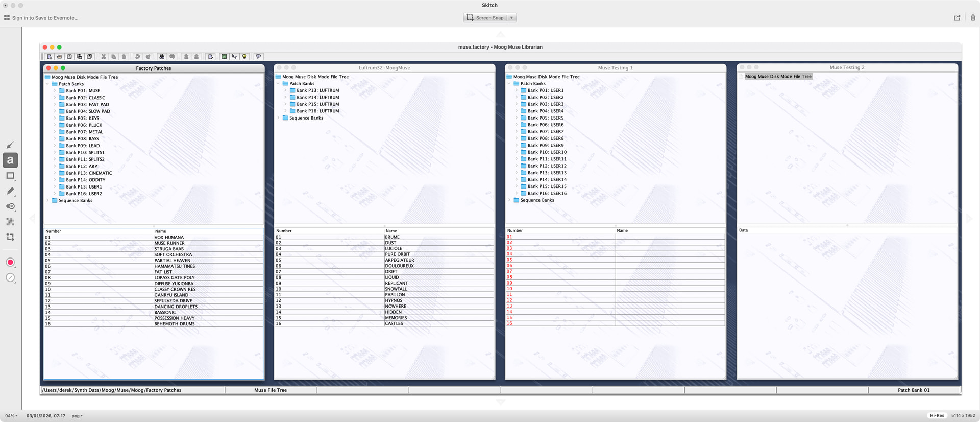Select the VOX HUMANA patch row
This screenshot has width=980, height=422.
point(153,238)
